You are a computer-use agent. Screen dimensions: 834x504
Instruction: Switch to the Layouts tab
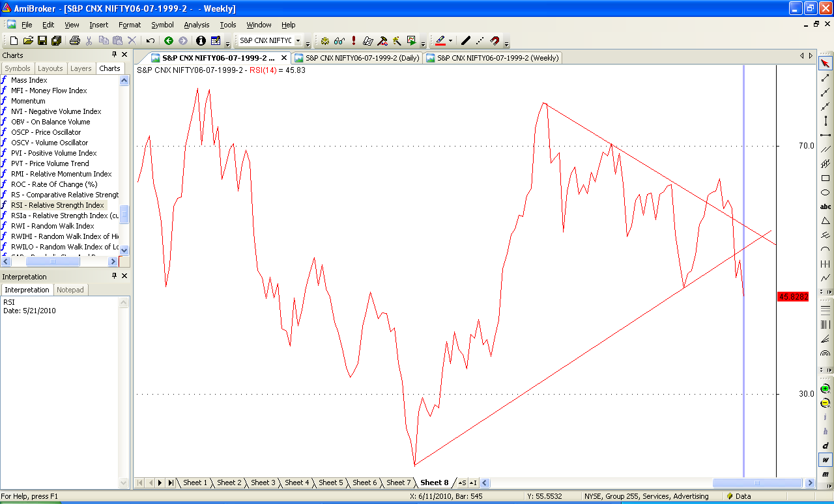pyautogui.click(x=50, y=68)
